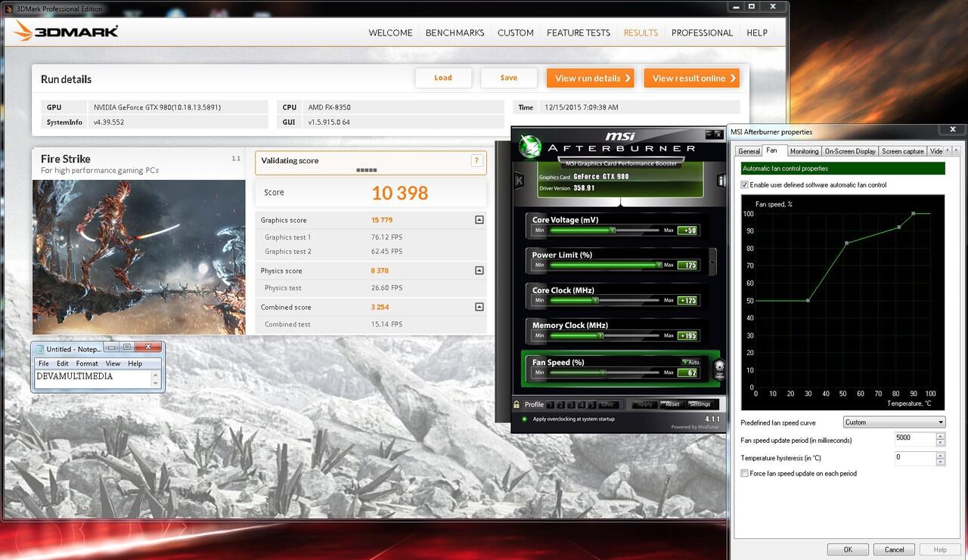Screen dimensions: 968x560
Task: Switch to the Monitoring properties tab
Action: (x=804, y=151)
